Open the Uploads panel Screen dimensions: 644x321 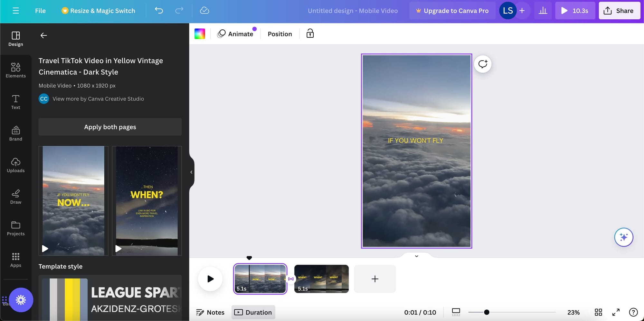[16, 165]
